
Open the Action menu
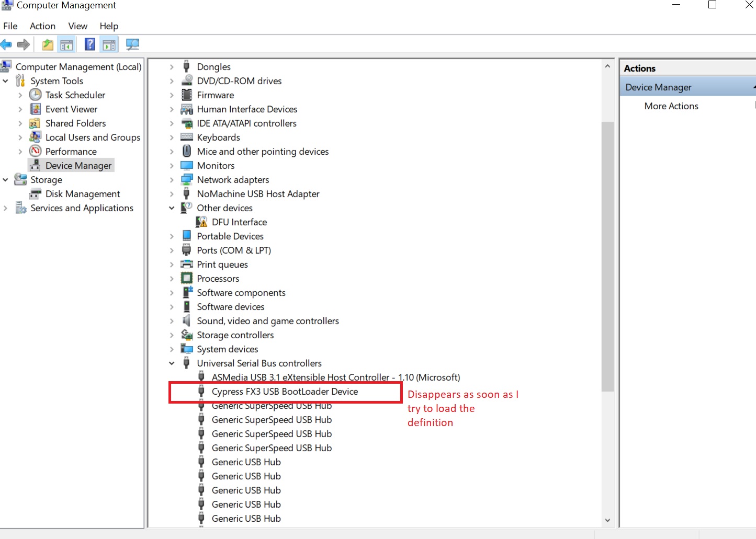pyautogui.click(x=42, y=26)
